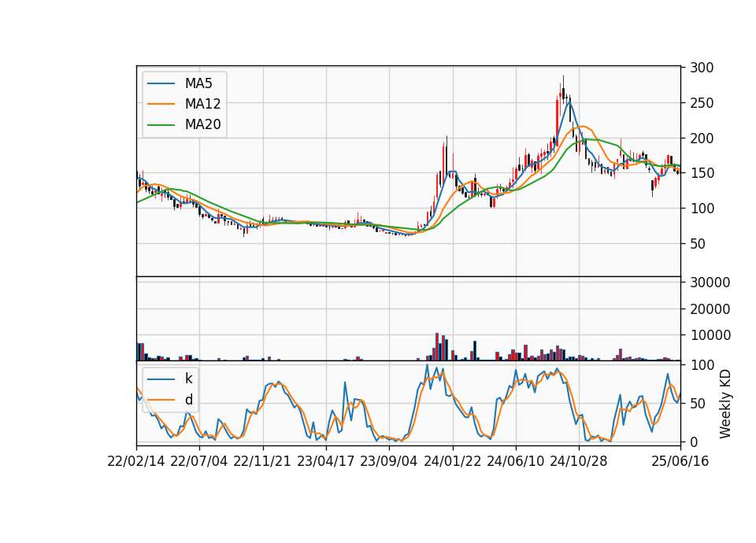
Task: Click the 24/06/10 date tick label
Action: (515, 461)
